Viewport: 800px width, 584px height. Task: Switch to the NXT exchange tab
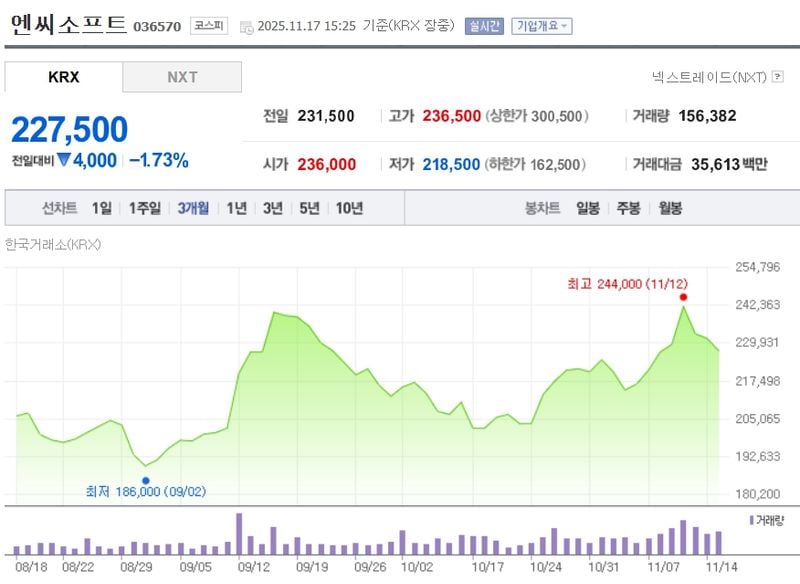[182, 76]
